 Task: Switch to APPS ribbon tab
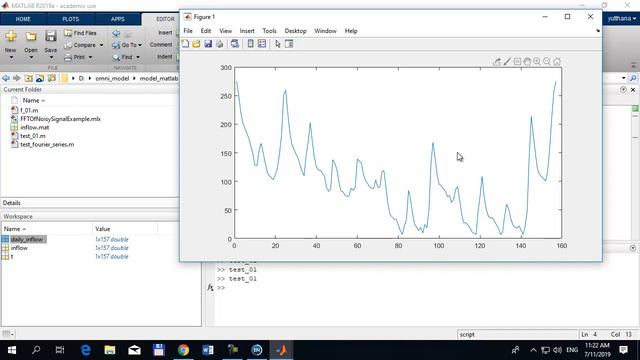click(118, 19)
